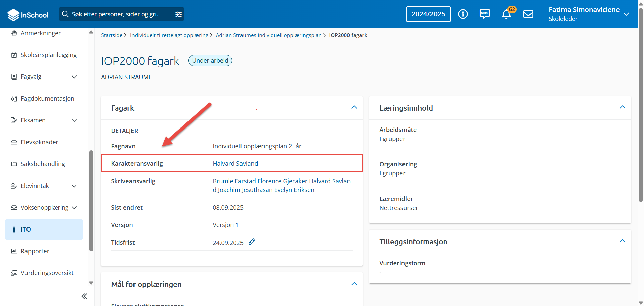Screen dimensions: 644x306
Task: Click the search field for persons and groups
Action: pos(121,14)
